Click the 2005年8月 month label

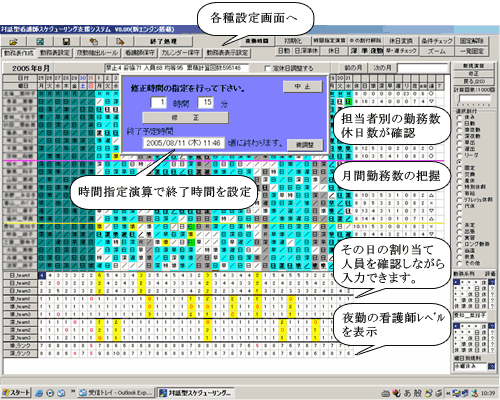31,68
